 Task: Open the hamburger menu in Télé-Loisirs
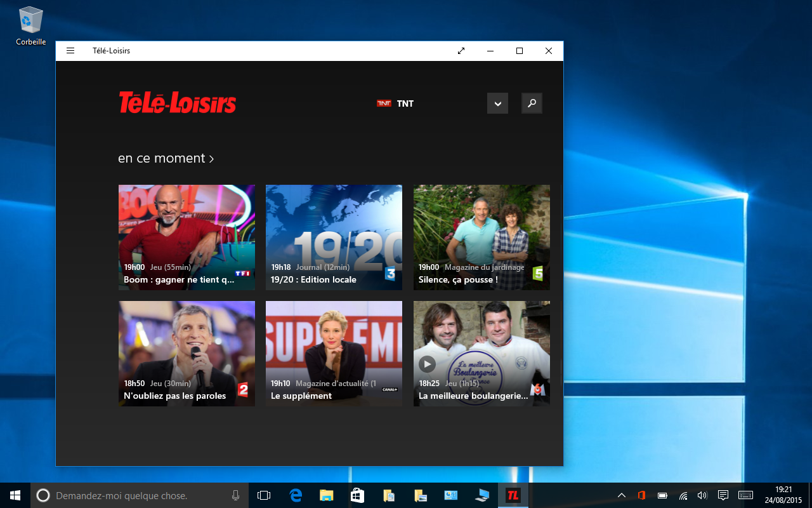point(70,51)
